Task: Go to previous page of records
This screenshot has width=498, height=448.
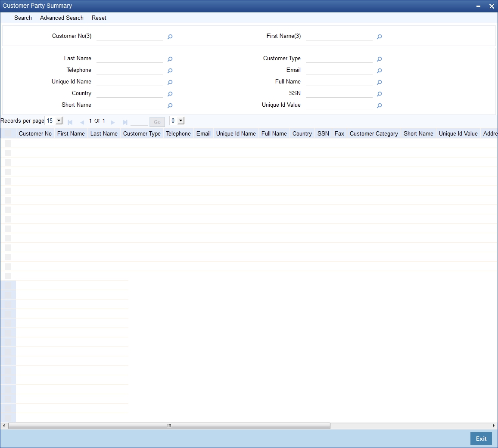Action: coord(82,122)
